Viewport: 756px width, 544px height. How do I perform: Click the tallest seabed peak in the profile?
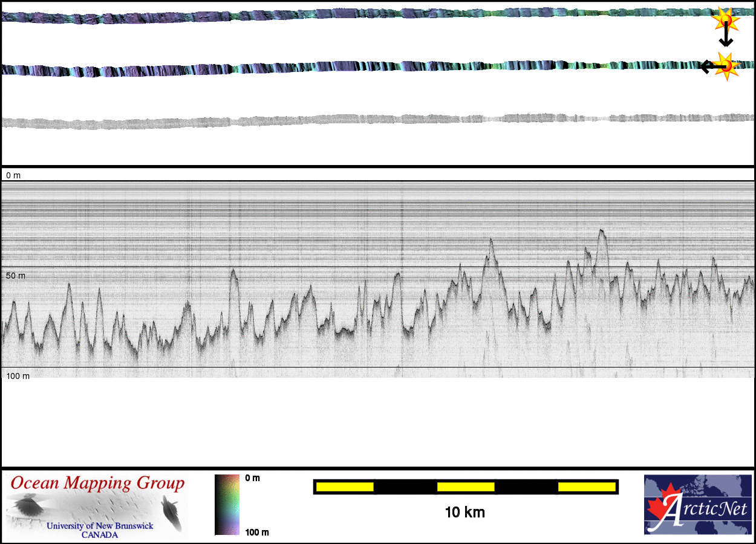601,232
